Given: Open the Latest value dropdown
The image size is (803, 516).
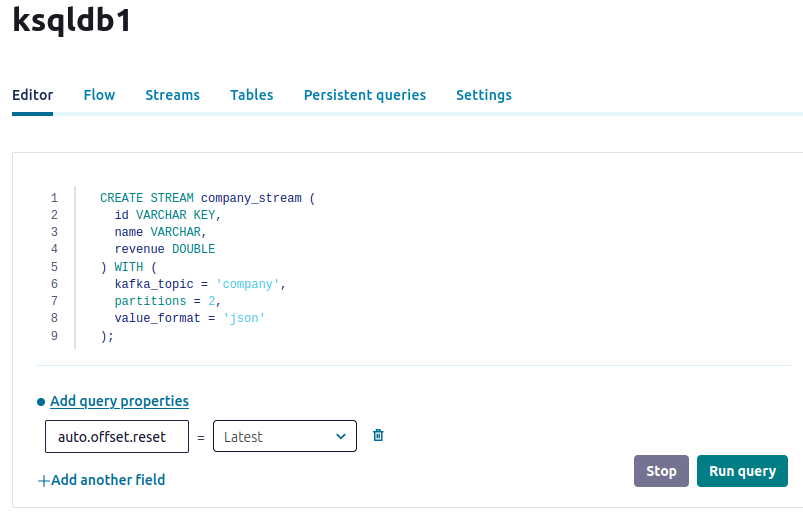Looking at the screenshot, I should (285, 436).
